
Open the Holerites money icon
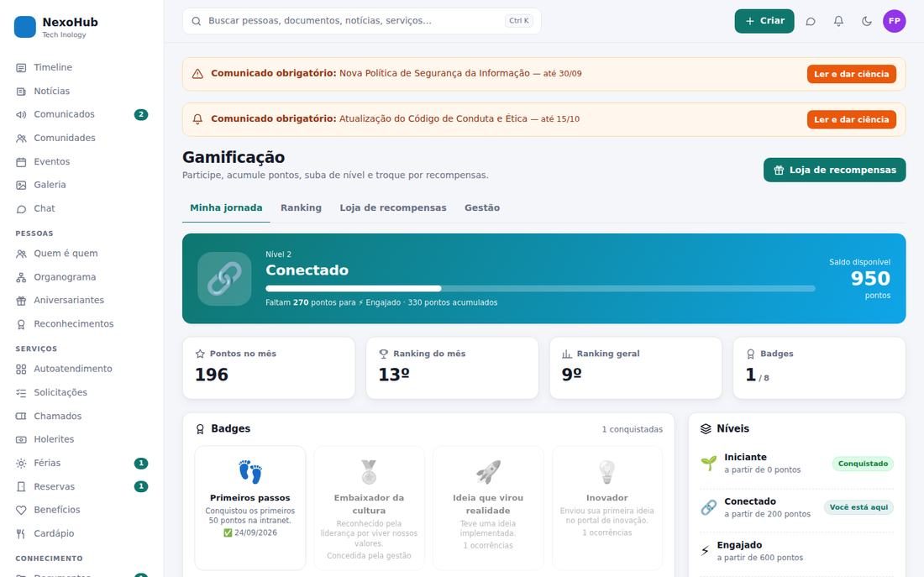pyautogui.click(x=21, y=439)
